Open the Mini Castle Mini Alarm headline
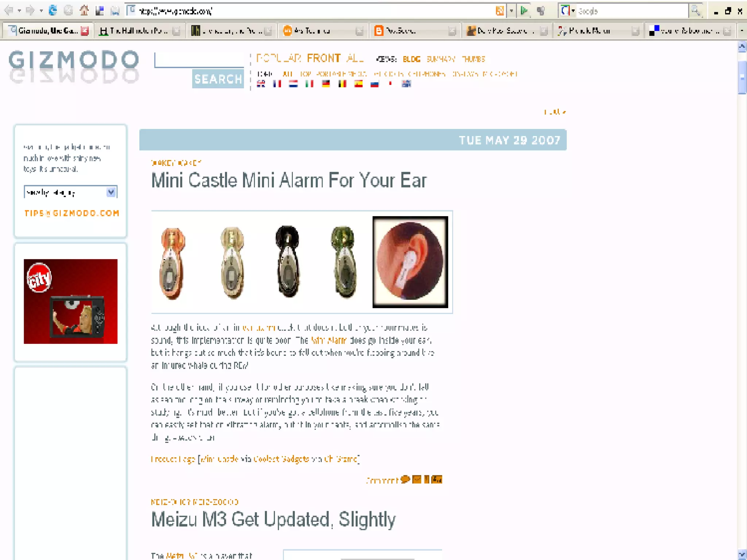The width and height of the screenshot is (747, 560). click(289, 180)
